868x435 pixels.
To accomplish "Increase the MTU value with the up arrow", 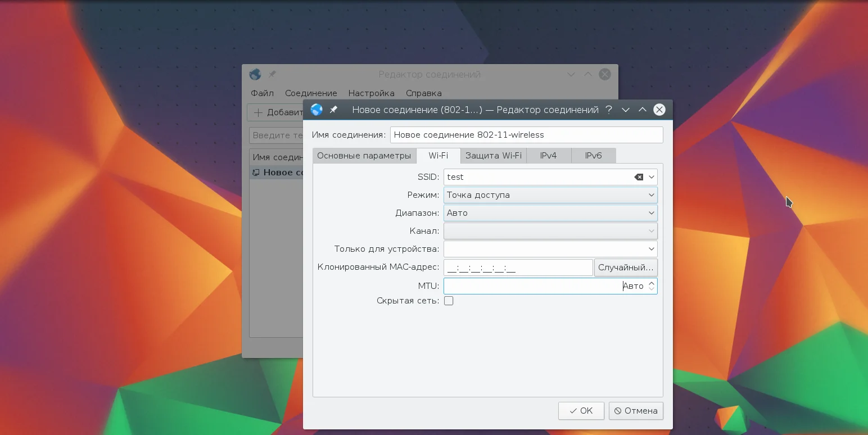I will point(652,283).
